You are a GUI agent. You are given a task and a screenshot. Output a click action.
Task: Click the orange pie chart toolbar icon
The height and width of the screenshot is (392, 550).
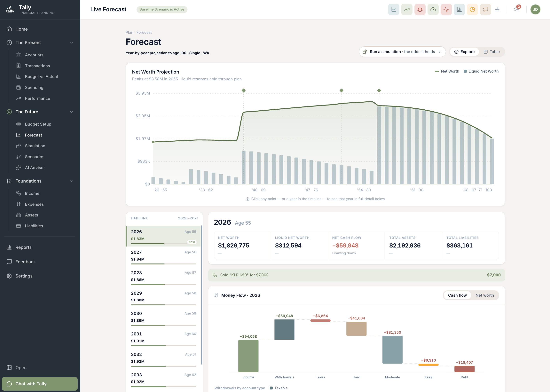(472, 9)
